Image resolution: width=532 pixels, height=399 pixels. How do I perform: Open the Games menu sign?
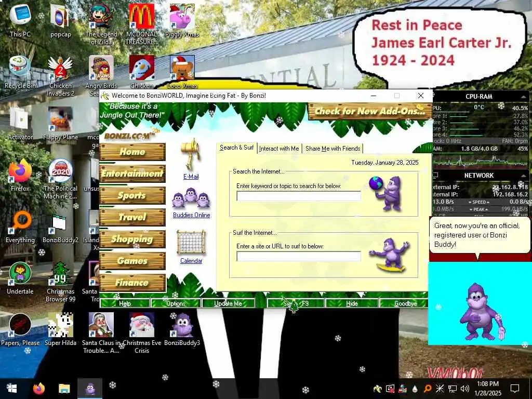point(132,261)
